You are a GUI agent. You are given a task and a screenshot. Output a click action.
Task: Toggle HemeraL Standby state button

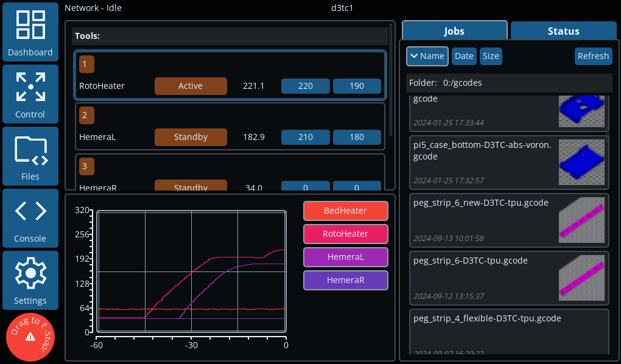point(191,137)
